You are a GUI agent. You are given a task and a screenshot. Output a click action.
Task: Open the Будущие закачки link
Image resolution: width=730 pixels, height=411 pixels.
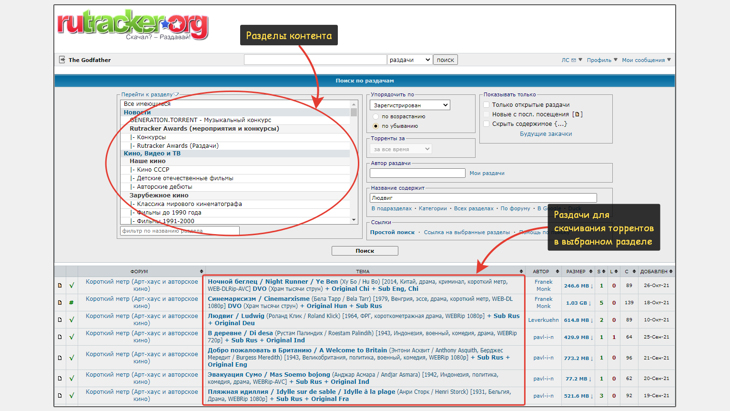pyautogui.click(x=546, y=134)
